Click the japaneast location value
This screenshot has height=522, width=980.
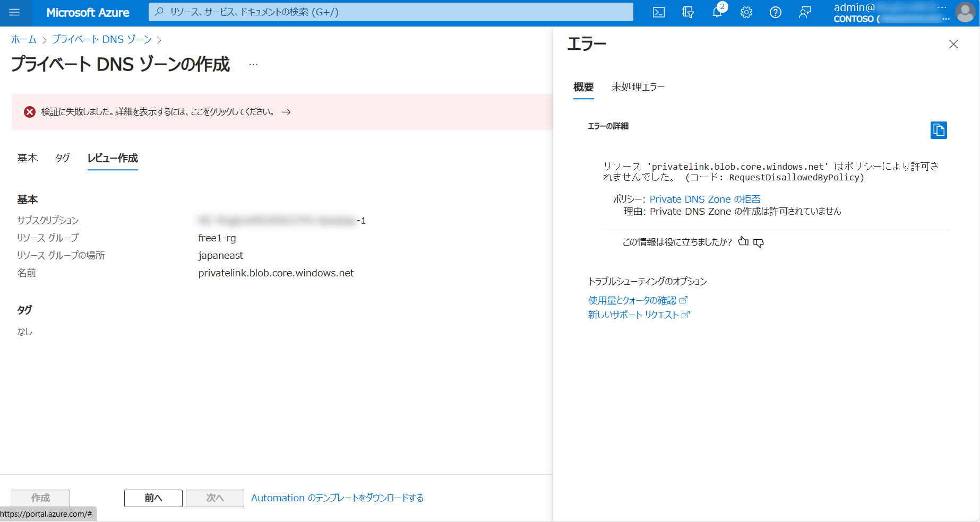pos(221,255)
